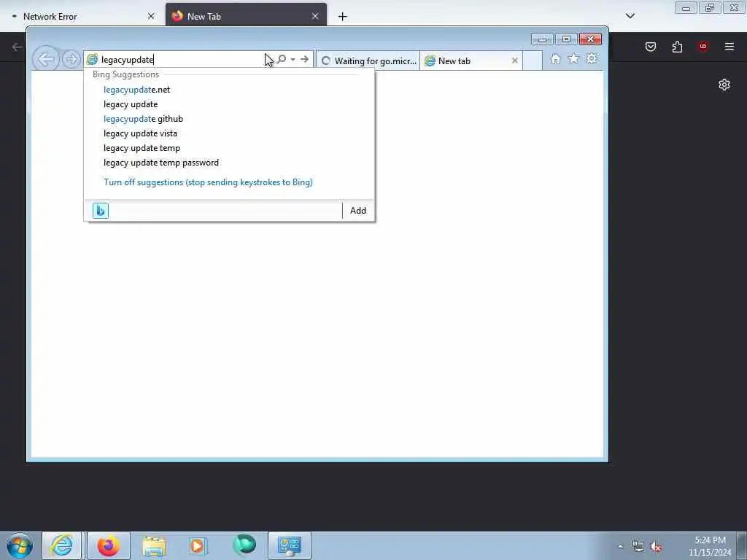Screen dimensions: 747x560
Task: Select the Internet Explorer 'New tab' tab
Action: (x=465, y=61)
